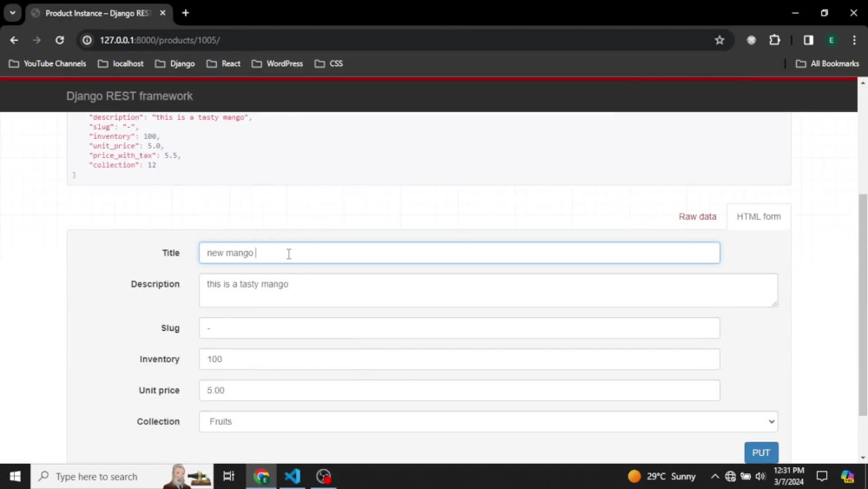Open the Django bookmark folder
The height and width of the screenshot is (489, 868).
click(x=175, y=63)
